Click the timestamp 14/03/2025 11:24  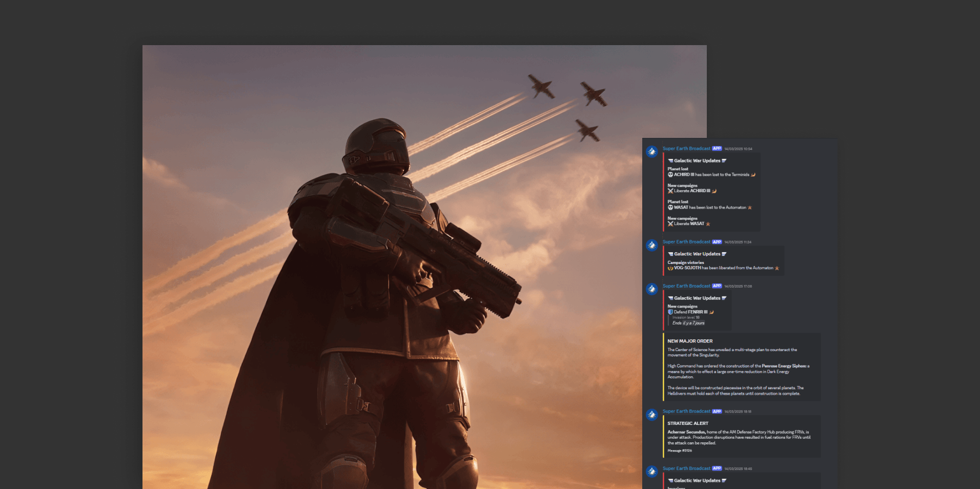[x=738, y=242]
